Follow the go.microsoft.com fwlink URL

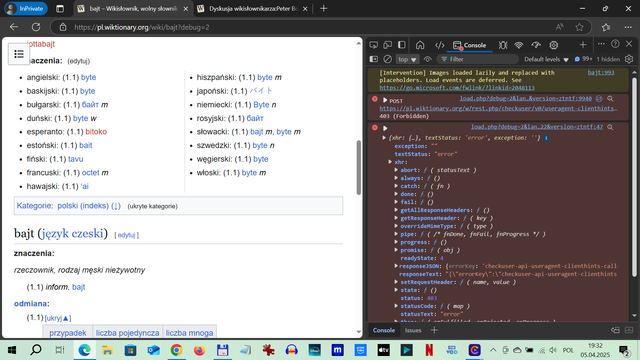point(457,88)
